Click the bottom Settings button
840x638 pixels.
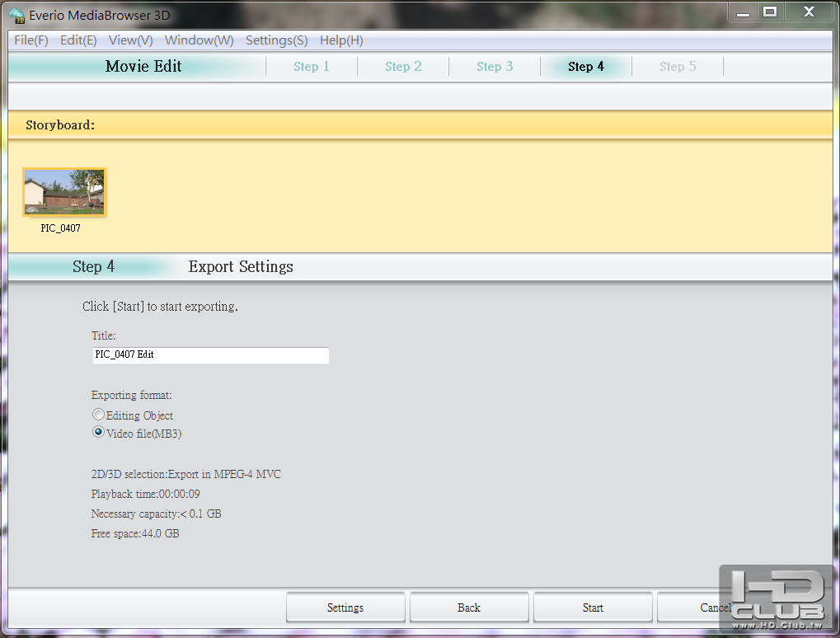pyautogui.click(x=345, y=608)
